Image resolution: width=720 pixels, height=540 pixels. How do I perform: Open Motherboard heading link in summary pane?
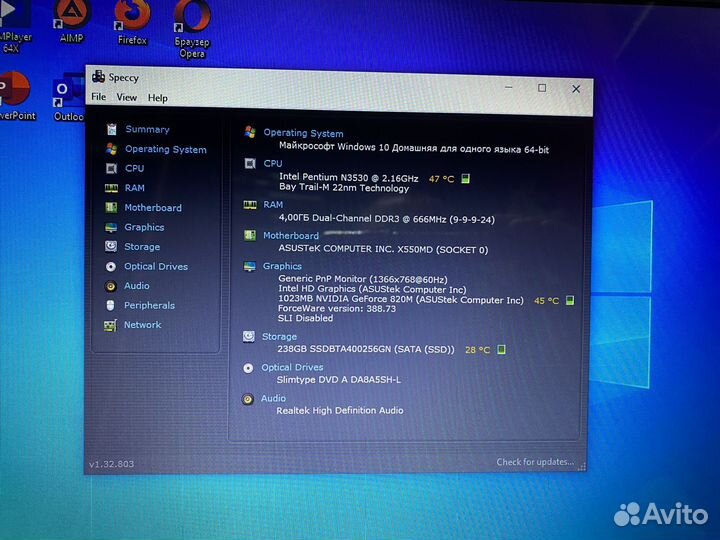[x=291, y=236]
